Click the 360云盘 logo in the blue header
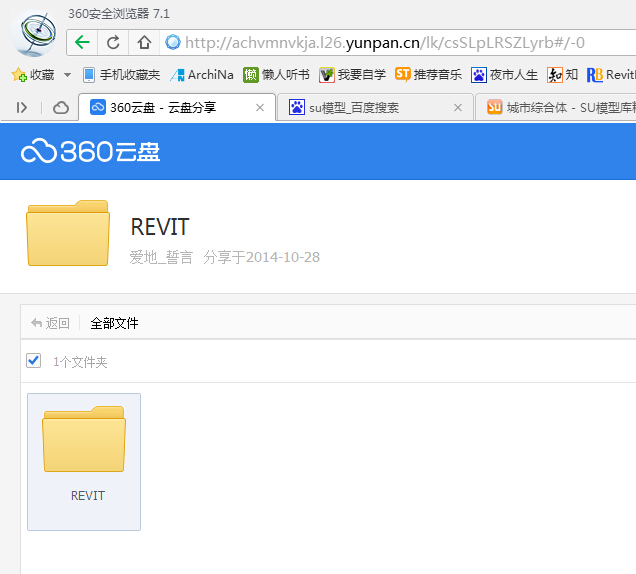The height and width of the screenshot is (574, 636). pyautogui.click(x=90, y=152)
